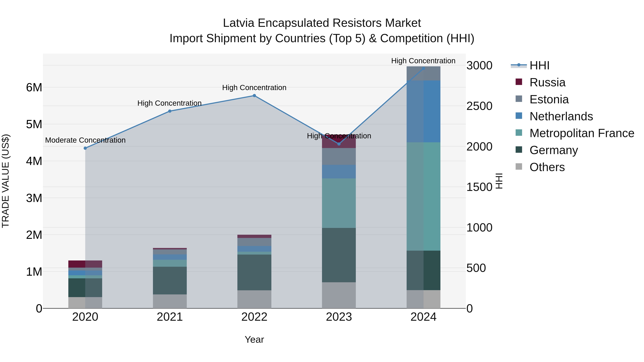
Task: Click Germany segment in 2023 bar
Action: tap(339, 255)
